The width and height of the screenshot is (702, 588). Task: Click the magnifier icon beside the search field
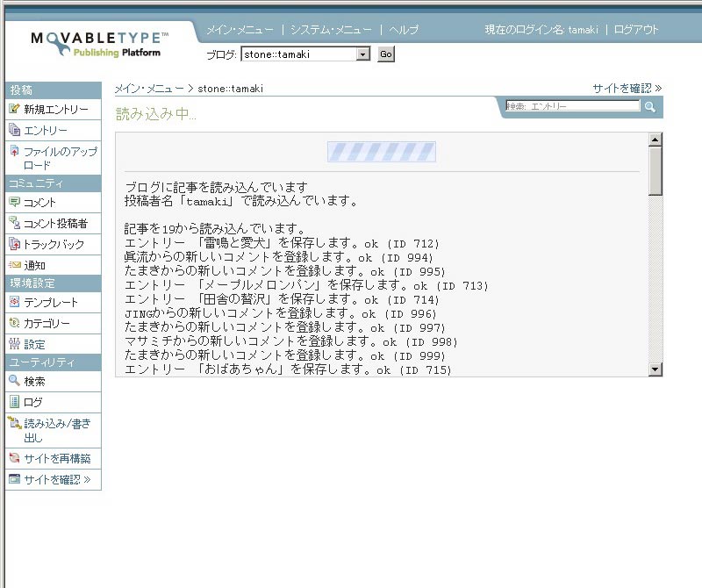(650, 107)
